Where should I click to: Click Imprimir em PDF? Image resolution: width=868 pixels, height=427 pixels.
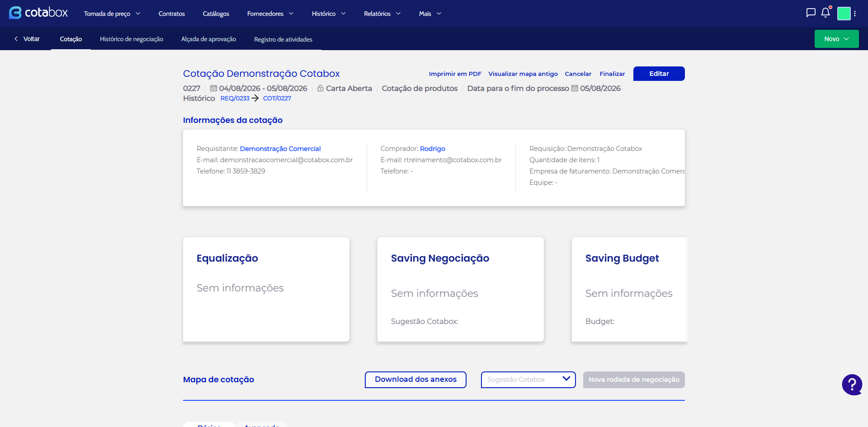coord(455,74)
